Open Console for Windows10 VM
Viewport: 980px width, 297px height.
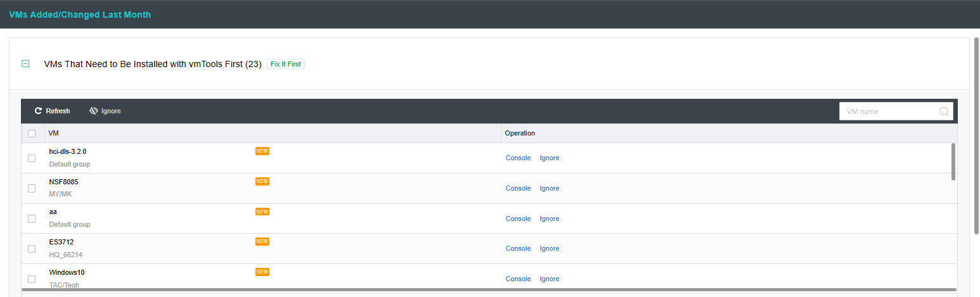[x=518, y=279]
